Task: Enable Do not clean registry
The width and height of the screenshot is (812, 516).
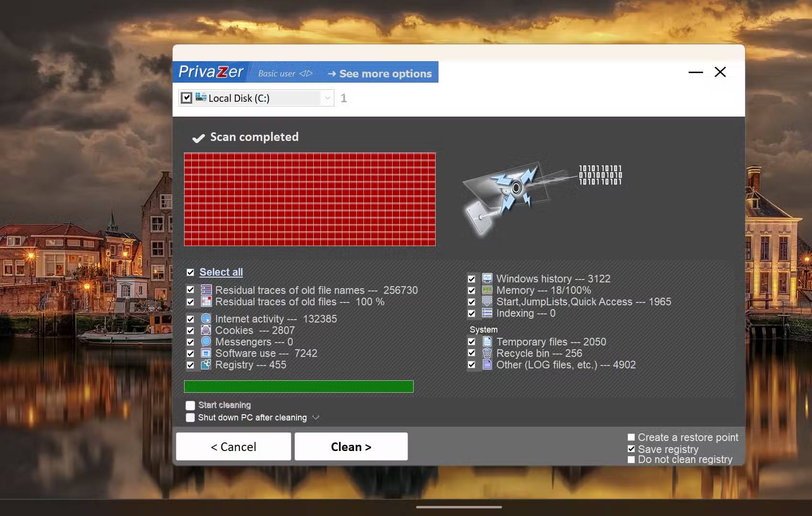Action: [631, 459]
